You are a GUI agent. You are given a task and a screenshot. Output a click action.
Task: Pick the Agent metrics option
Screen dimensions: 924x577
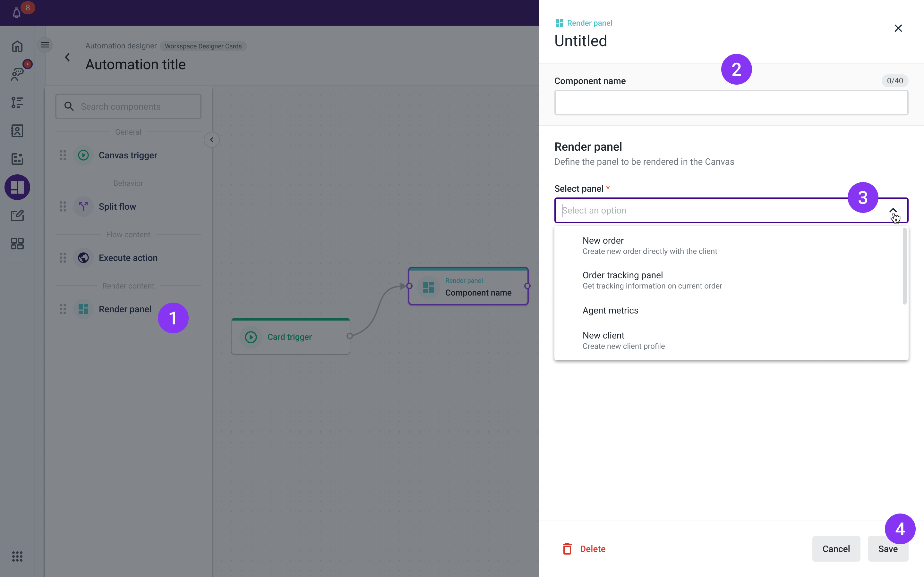click(x=610, y=310)
